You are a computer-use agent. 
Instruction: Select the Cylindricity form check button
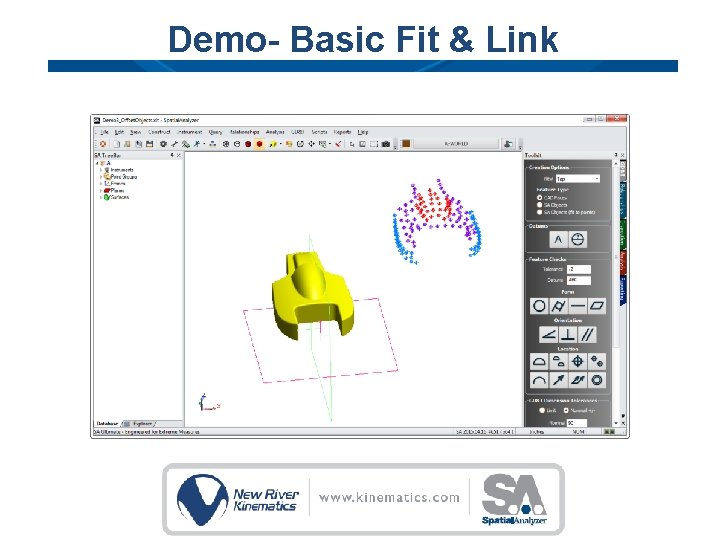[558, 306]
